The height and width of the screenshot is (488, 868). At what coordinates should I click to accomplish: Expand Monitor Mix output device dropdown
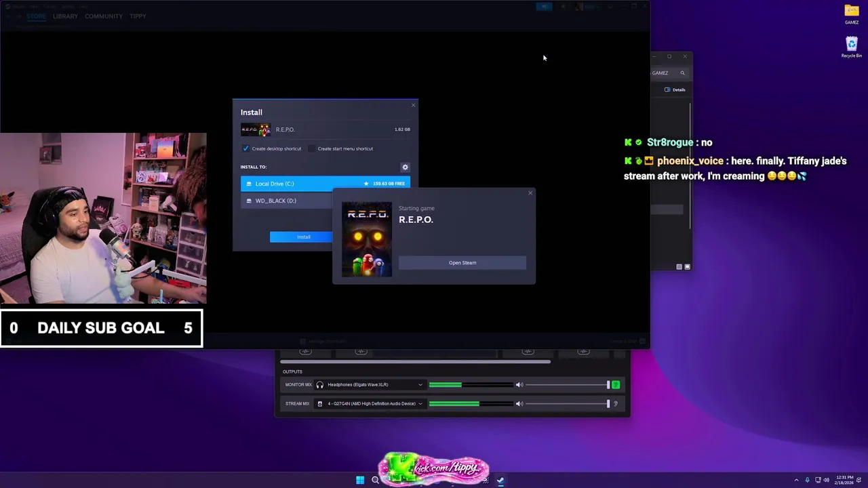pyautogui.click(x=420, y=385)
